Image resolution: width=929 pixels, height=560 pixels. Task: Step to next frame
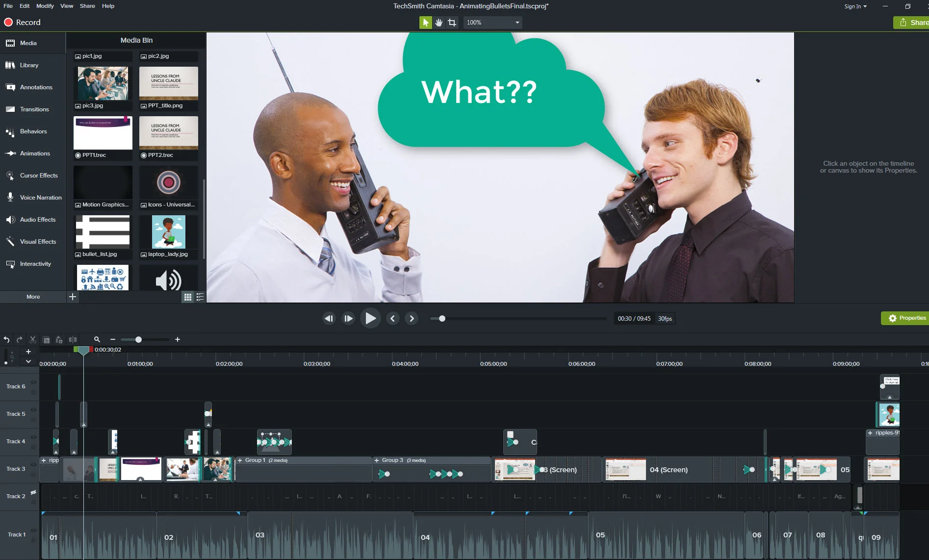click(348, 318)
